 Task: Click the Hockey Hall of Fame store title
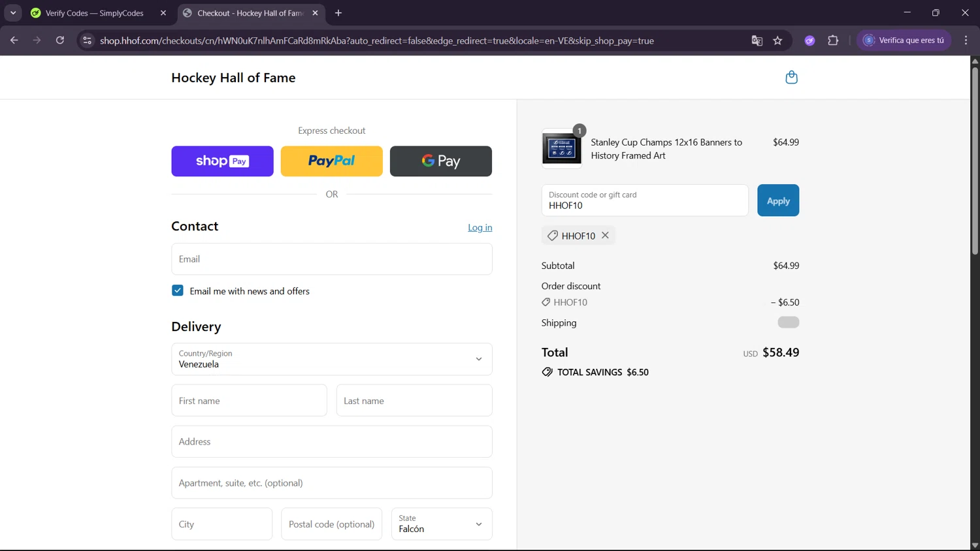pyautogui.click(x=233, y=78)
